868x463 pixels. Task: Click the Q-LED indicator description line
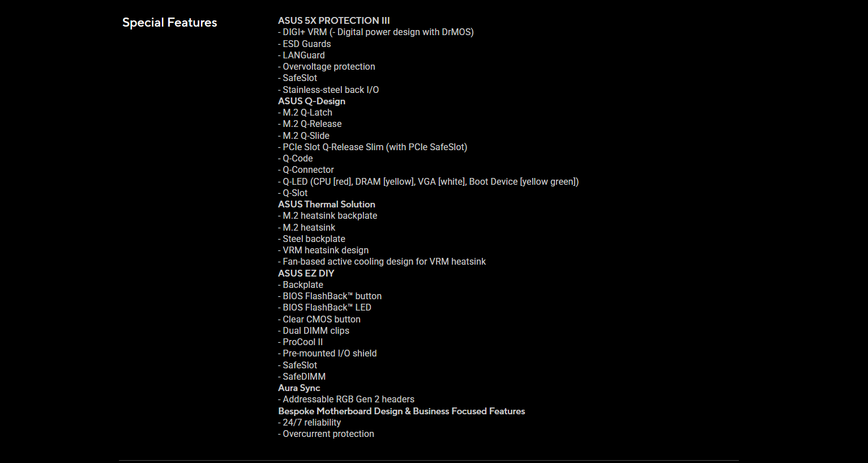(x=428, y=181)
